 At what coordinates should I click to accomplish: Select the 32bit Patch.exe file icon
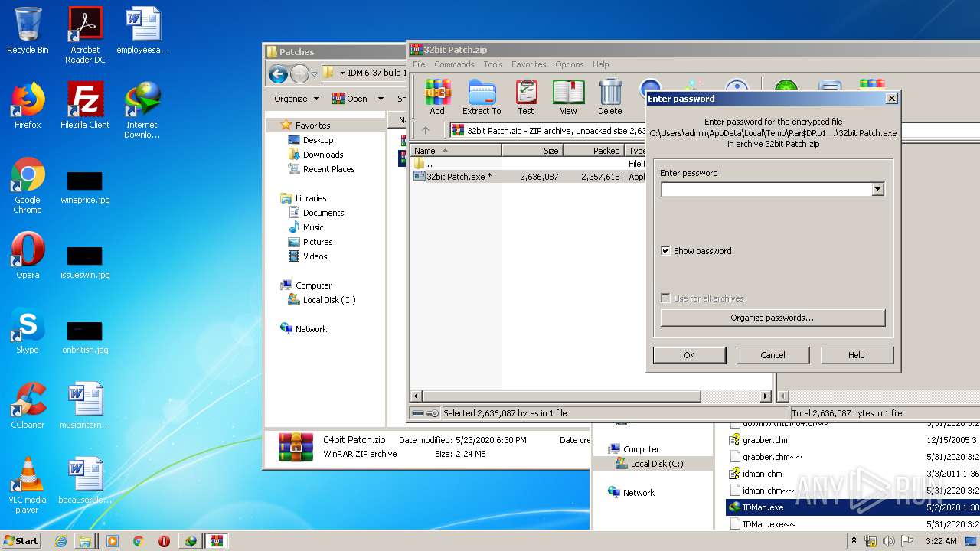(420, 176)
